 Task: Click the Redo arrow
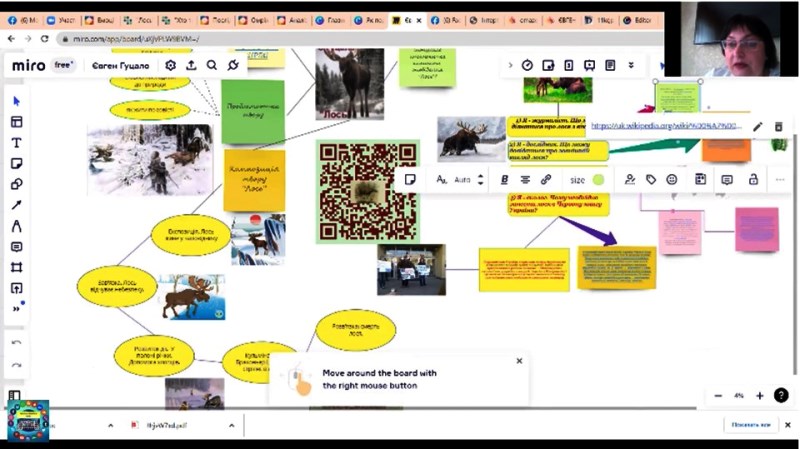click(x=16, y=365)
